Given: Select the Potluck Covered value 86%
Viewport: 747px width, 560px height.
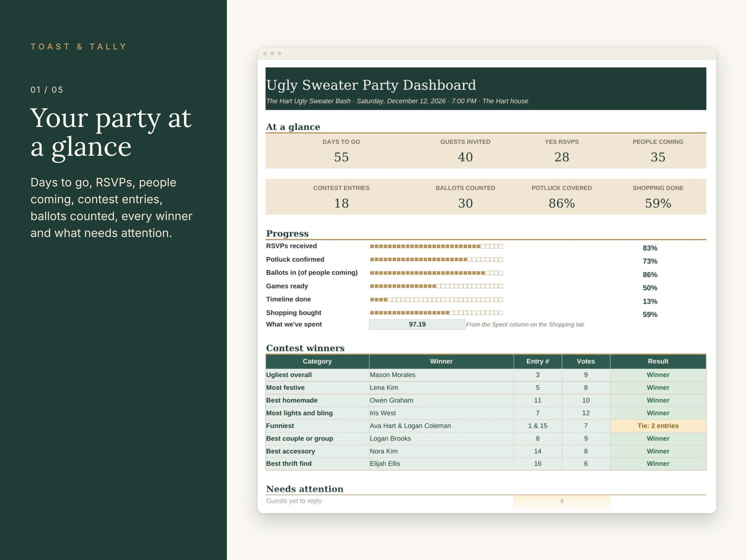Looking at the screenshot, I should [562, 203].
